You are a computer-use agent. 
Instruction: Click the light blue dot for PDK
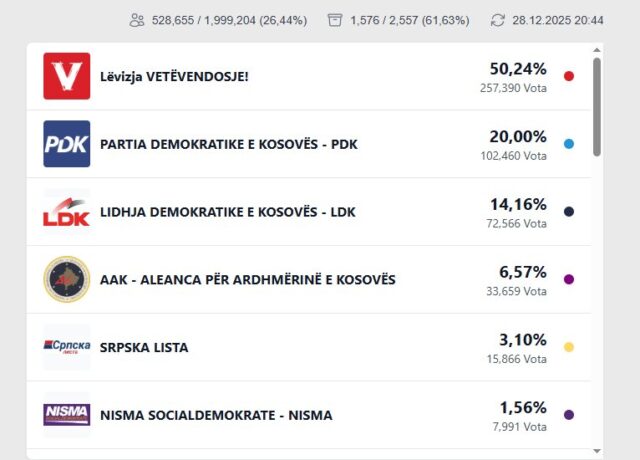coord(569,144)
